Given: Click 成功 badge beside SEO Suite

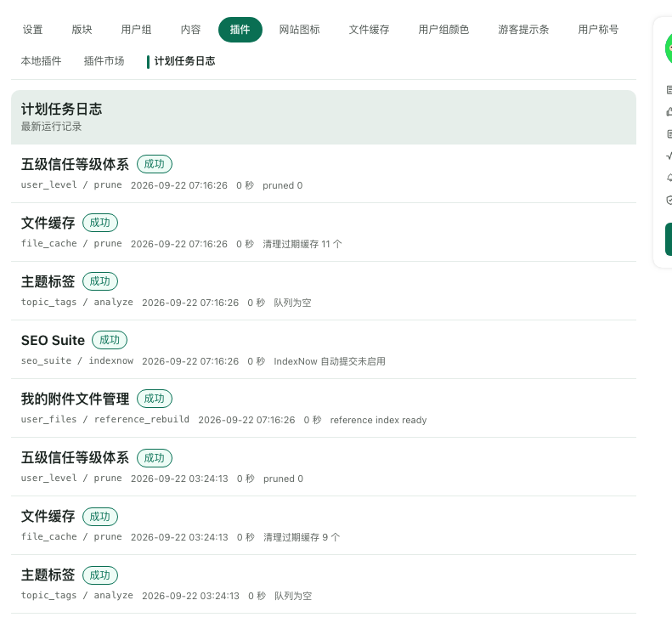Looking at the screenshot, I should (x=110, y=340).
